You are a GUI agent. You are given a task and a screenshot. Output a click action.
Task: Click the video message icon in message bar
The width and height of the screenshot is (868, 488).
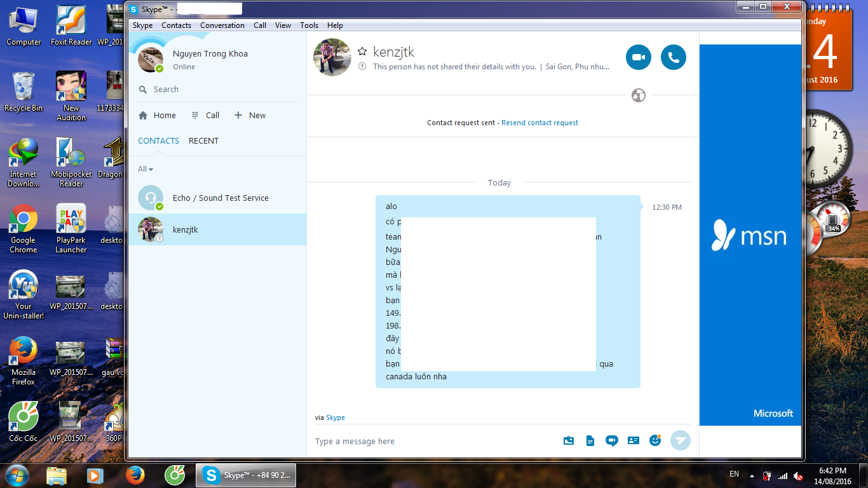(612, 440)
